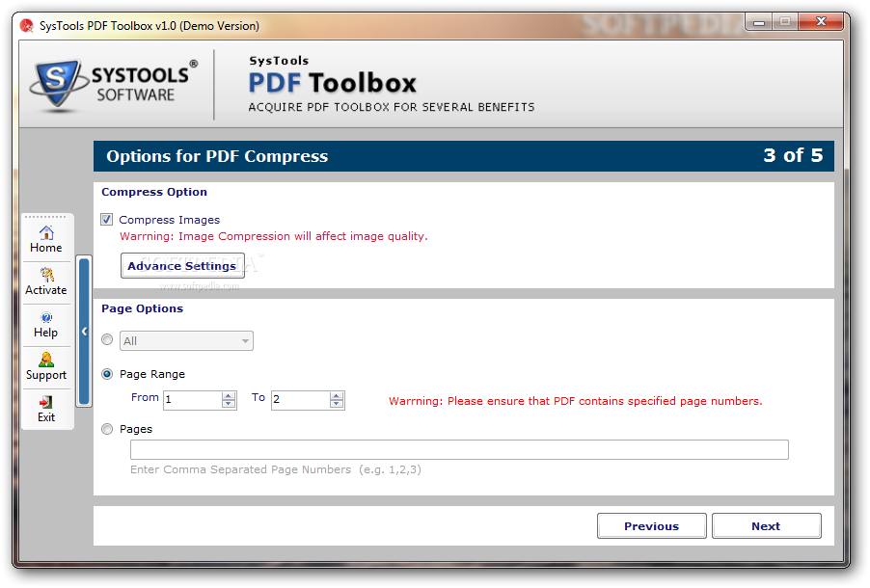870x588 pixels.
Task: Click the Exit icon in sidebar
Action: tap(46, 402)
